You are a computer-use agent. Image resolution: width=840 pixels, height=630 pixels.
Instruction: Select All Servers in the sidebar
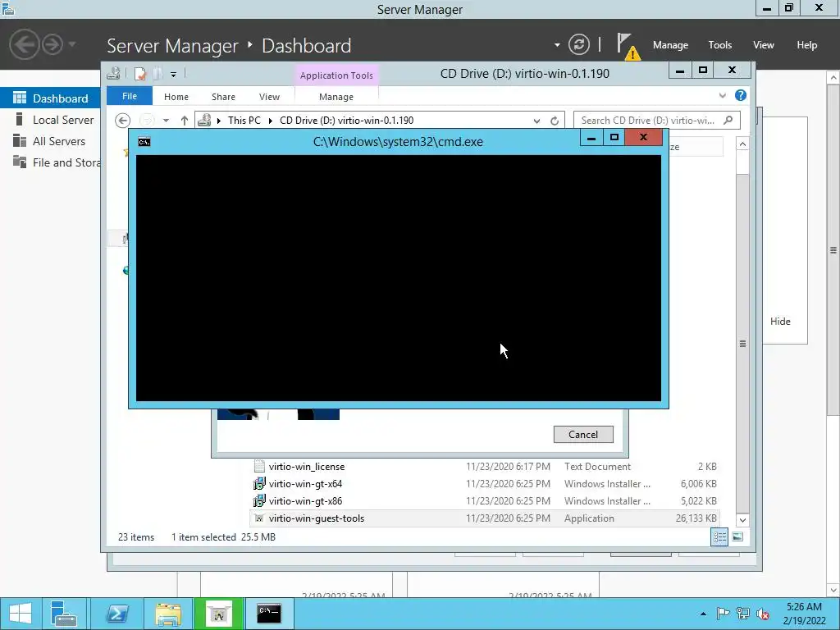point(50,141)
